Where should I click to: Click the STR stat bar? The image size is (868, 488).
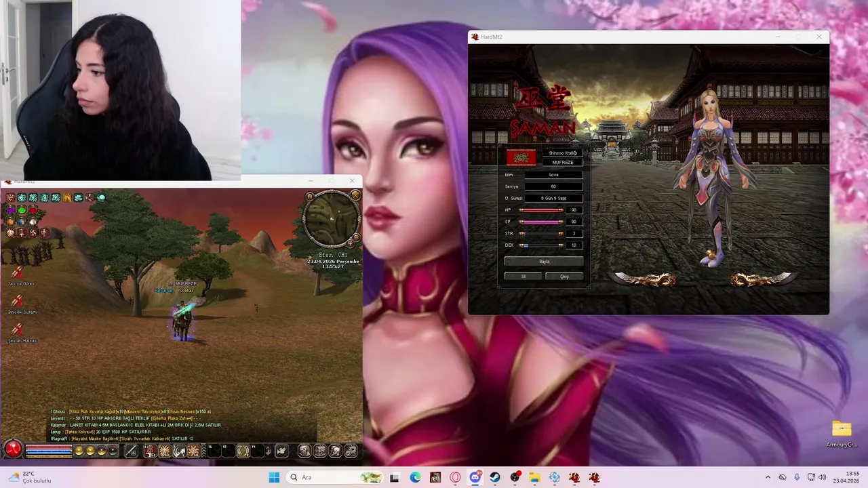[x=541, y=234]
